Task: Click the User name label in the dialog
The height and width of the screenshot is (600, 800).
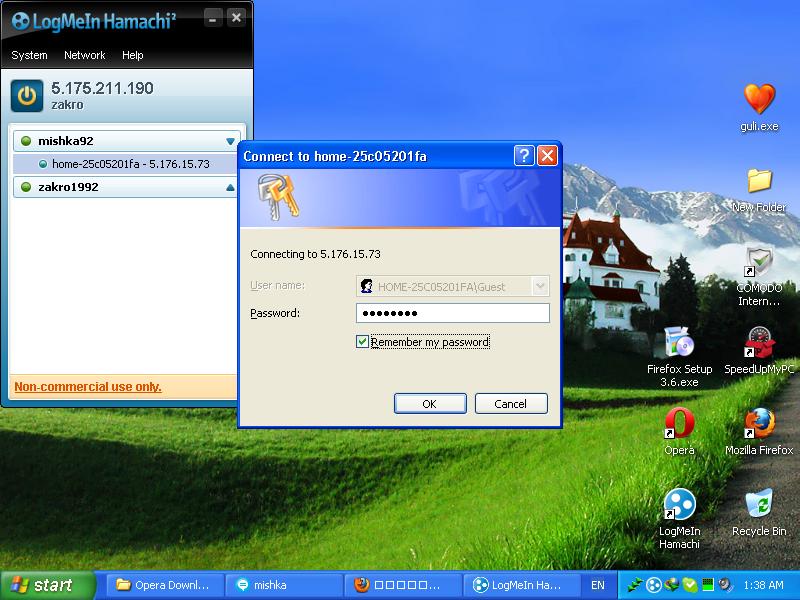Action: 278,285
